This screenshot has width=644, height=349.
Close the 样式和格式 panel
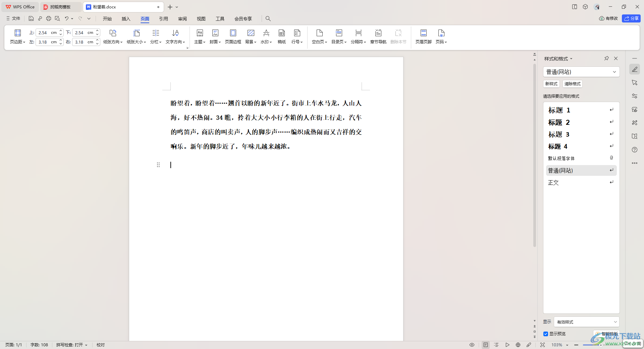pos(616,58)
